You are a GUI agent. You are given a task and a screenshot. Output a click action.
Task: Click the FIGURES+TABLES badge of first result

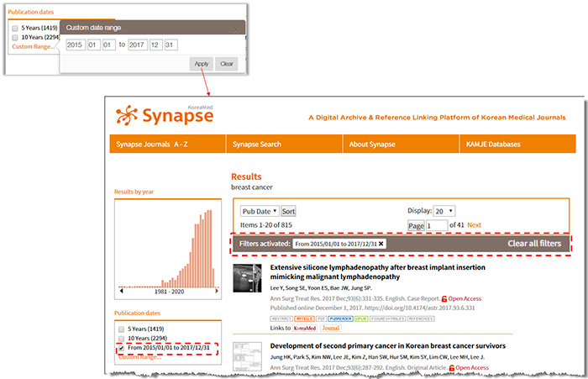(388, 318)
